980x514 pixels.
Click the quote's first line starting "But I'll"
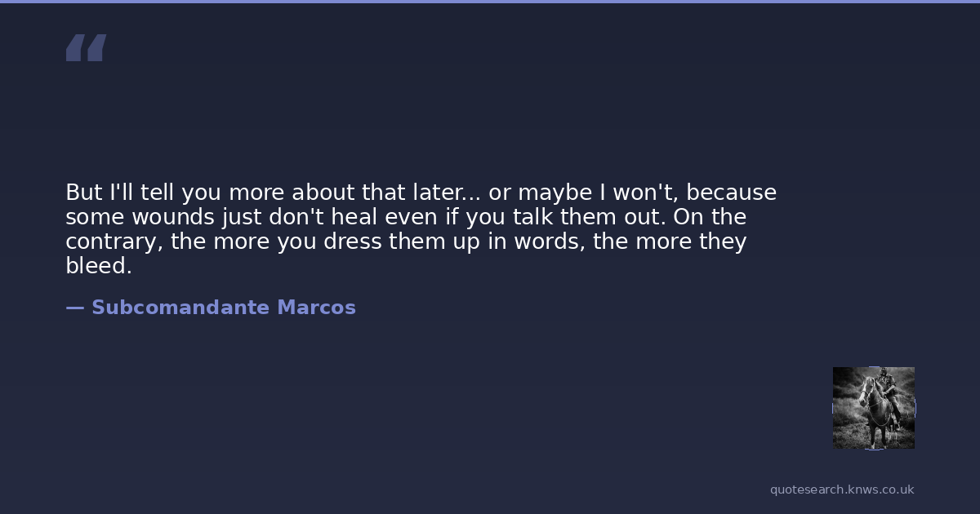[421, 193]
